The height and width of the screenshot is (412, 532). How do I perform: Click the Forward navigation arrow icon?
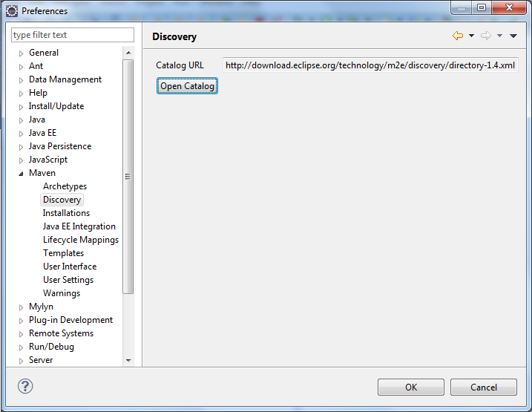(486, 36)
